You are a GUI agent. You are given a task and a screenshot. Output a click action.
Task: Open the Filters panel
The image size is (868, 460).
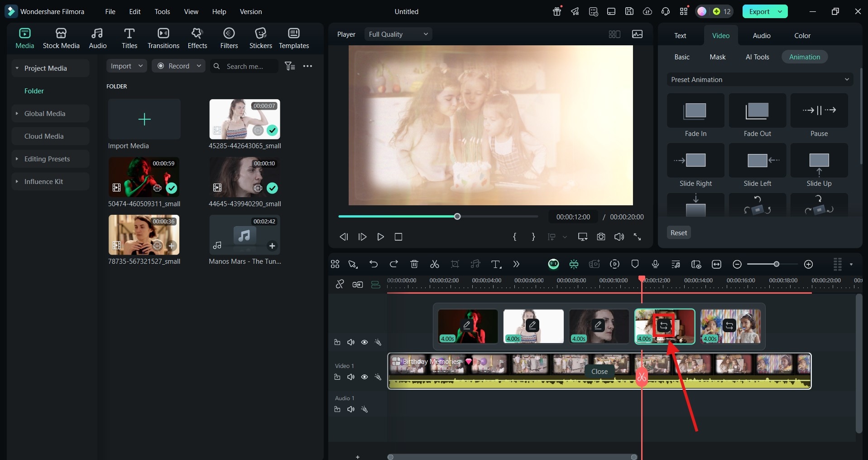coord(229,39)
